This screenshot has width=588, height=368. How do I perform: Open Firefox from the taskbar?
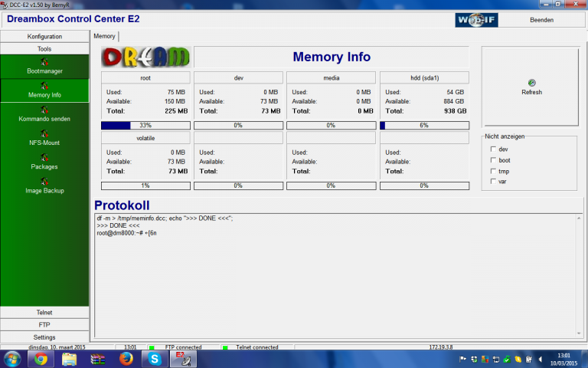126,359
